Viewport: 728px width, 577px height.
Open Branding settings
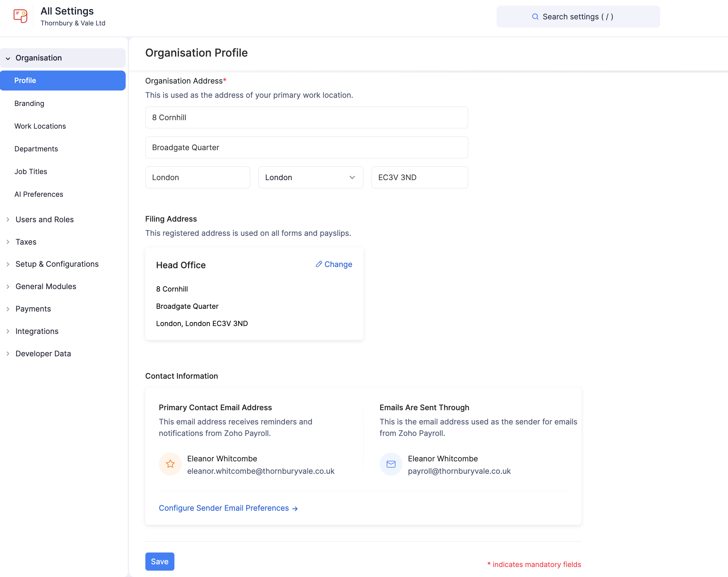(x=29, y=103)
